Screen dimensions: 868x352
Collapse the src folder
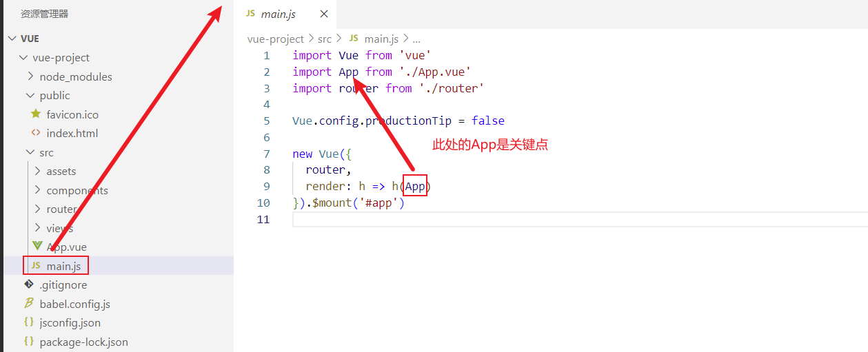tap(30, 153)
